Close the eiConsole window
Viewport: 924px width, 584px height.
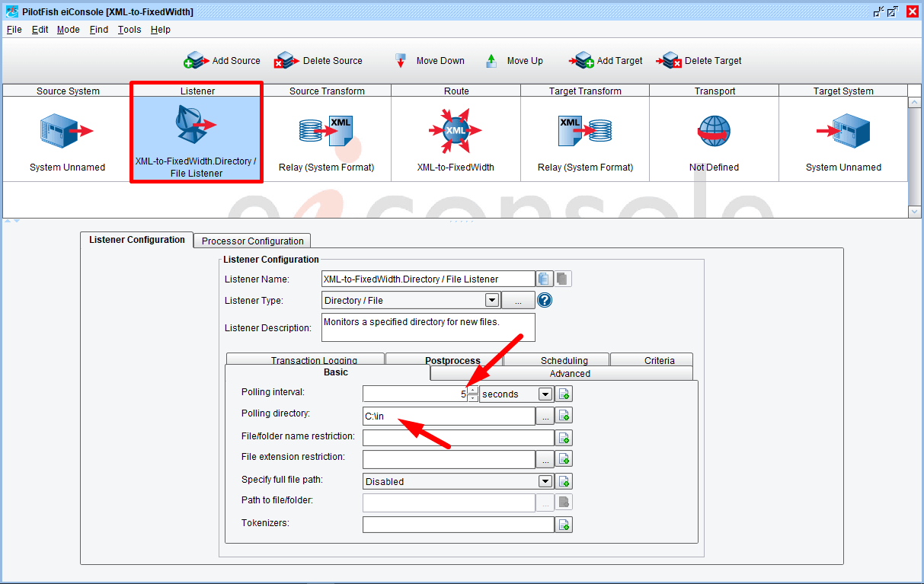pos(912,11)
